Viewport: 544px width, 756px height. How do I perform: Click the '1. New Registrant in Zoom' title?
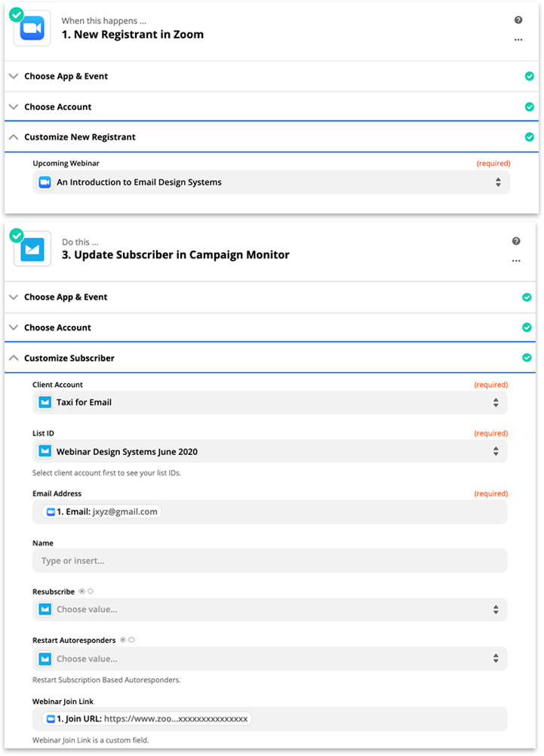click(x=133, y=35)
